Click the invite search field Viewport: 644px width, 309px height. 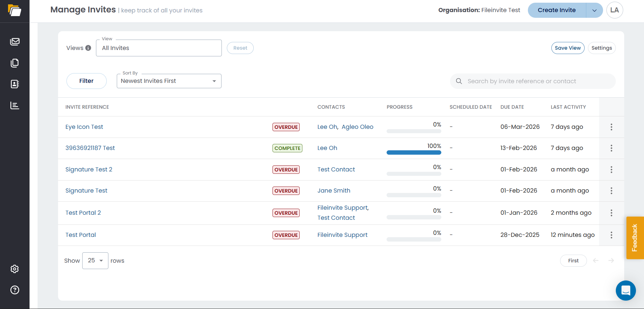[x=537, y=81]
